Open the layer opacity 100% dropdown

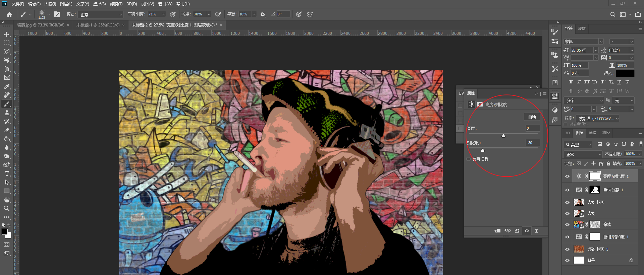[640, 154]
